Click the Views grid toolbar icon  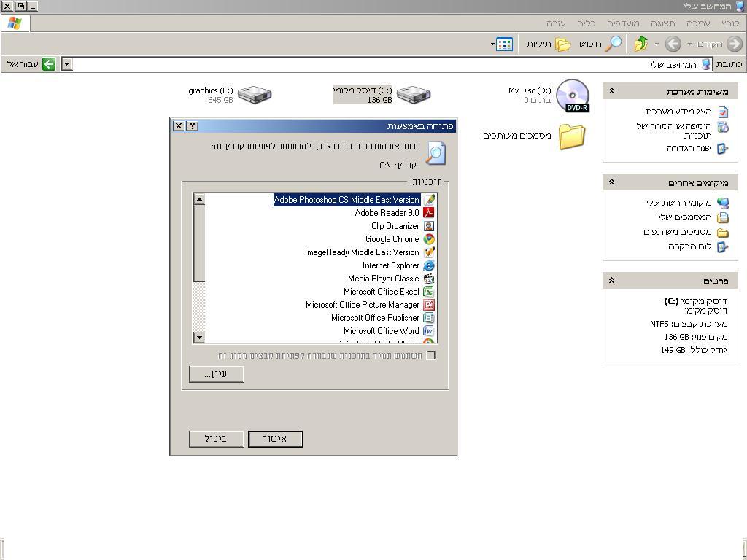click(x=505, y=44)
